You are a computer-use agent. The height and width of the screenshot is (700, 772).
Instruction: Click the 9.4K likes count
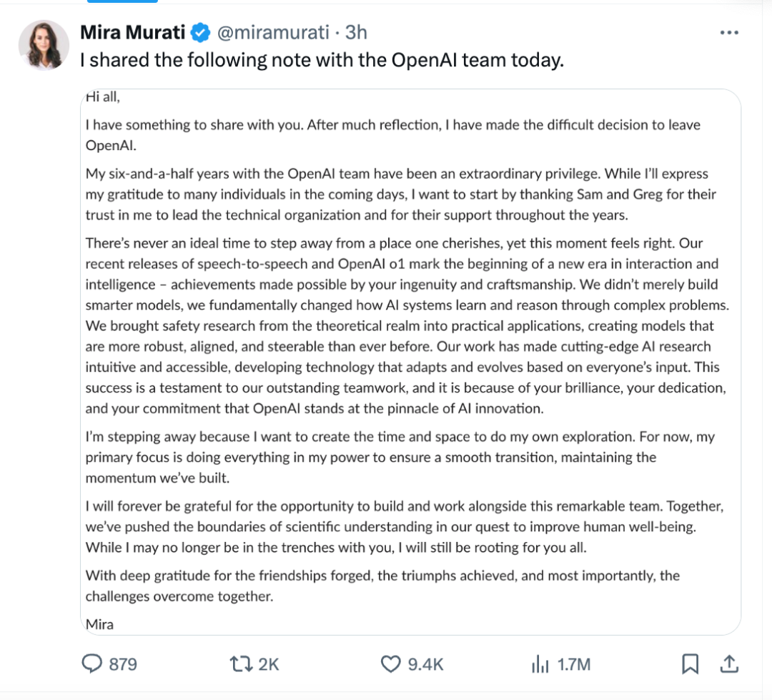425,664
